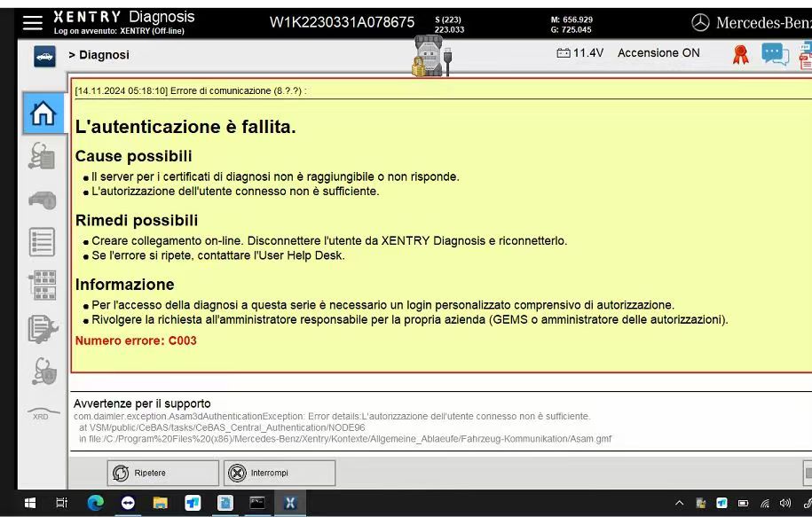Show hidden system tray icons
The width and height of the screenshot is (812, 517).
click(680, 503)
